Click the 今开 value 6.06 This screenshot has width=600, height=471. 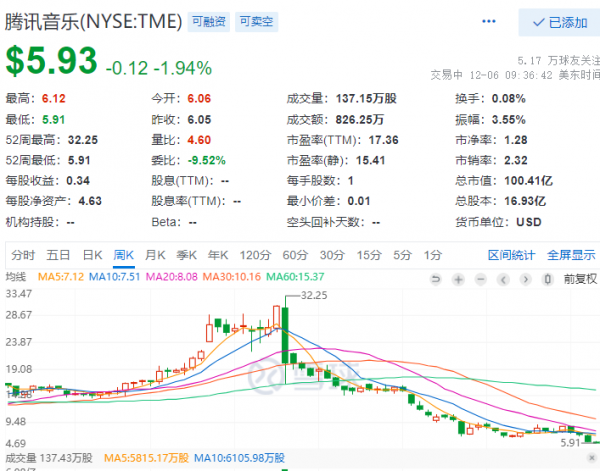pyautogui.click(x=199, y=99)
